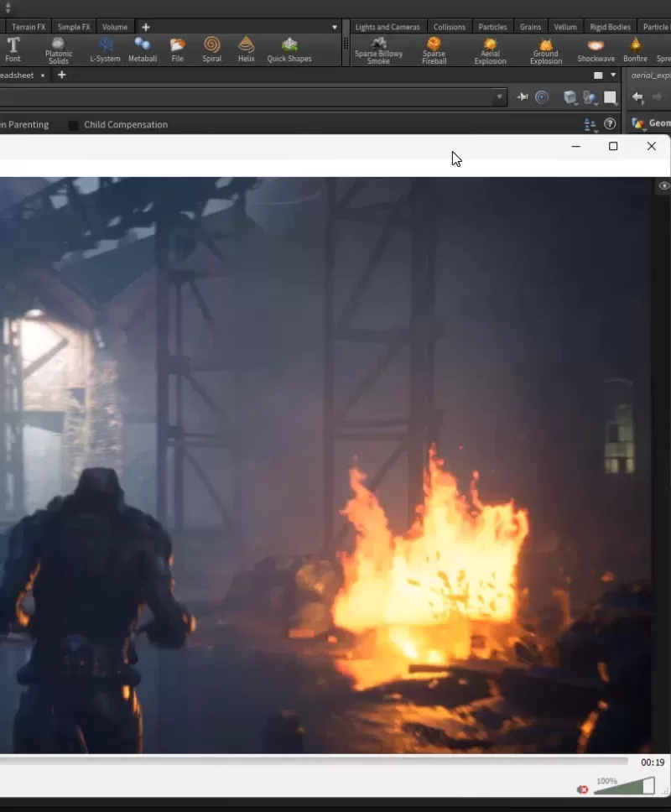Unmute audio via the red mute icon
The image size is (671, 812).
coord(583,789)
